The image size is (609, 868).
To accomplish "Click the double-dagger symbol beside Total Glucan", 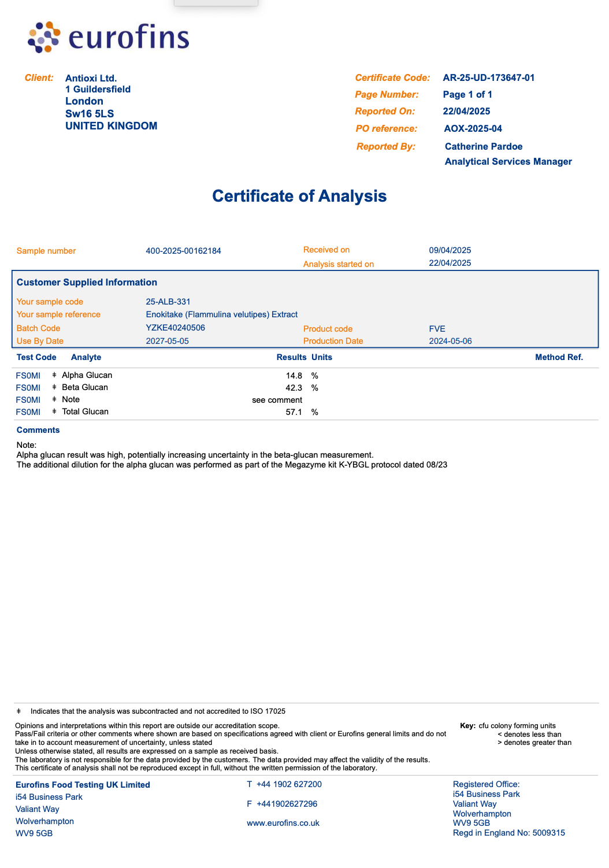I will coord(54,411).
